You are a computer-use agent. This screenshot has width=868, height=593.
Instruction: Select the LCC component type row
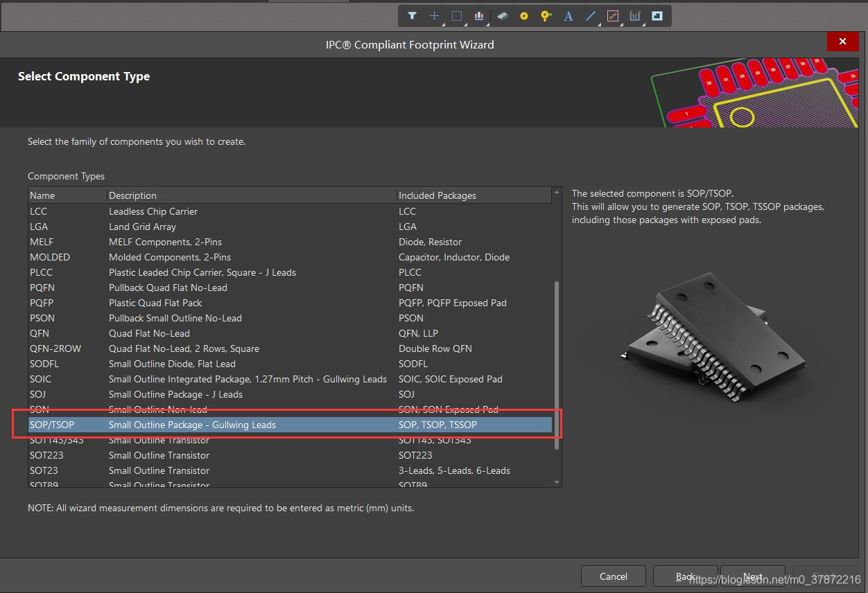point(290,211)
